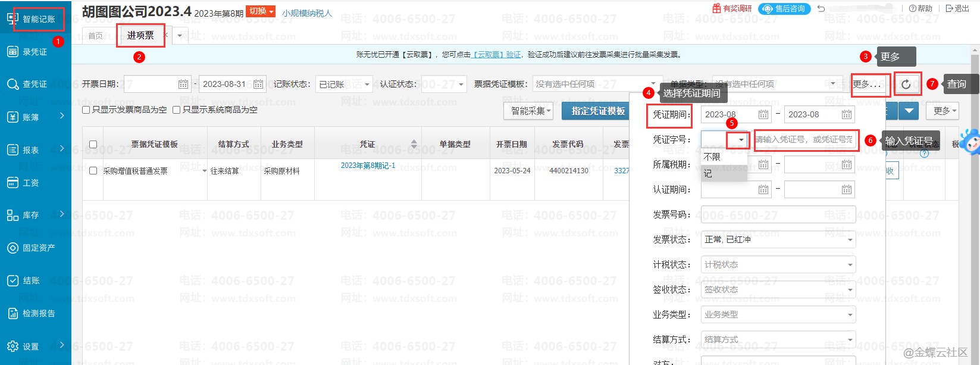
Task: Expand the 智能采集 dropdown button
Action: pos(531,111)
